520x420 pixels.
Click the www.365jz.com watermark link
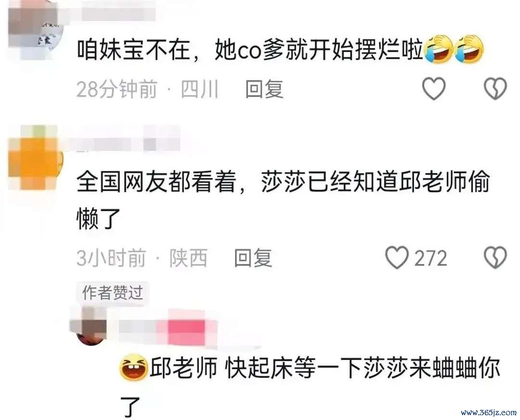(x=489, y=412)
